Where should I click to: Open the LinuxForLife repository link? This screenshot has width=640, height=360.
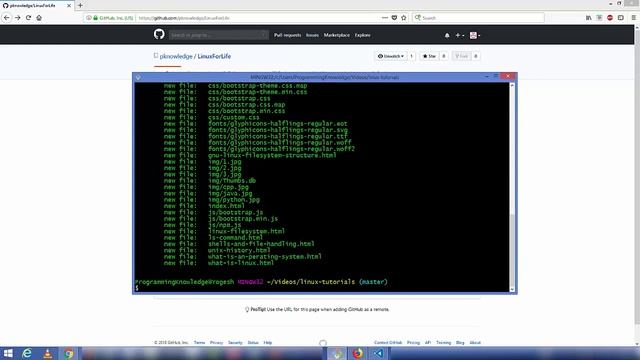214,56
